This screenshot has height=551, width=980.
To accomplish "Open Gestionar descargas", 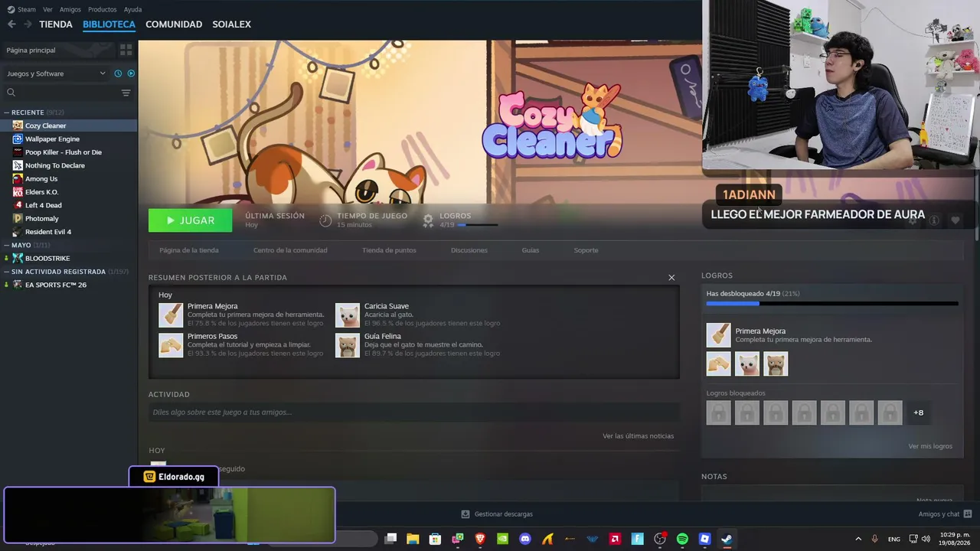I will [497, 514].
